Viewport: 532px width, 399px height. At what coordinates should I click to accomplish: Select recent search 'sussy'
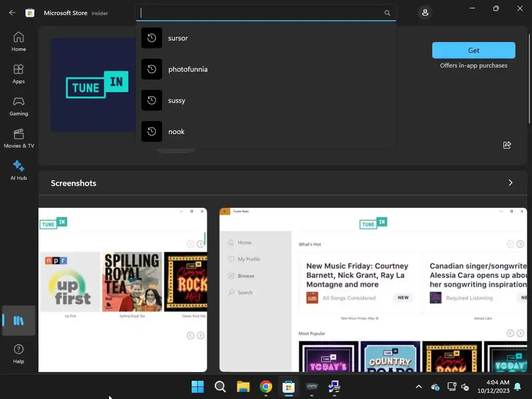pos(266,100)
